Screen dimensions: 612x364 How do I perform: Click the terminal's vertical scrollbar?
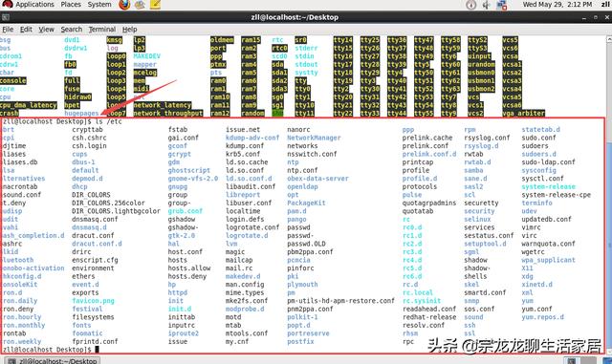[x=609, y=195]
